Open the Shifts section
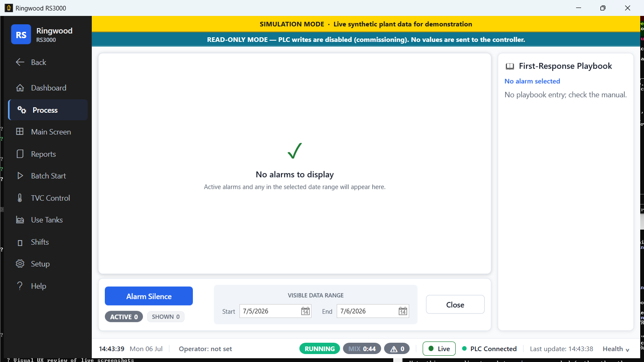The image size is (644, 362). (48, 242)
